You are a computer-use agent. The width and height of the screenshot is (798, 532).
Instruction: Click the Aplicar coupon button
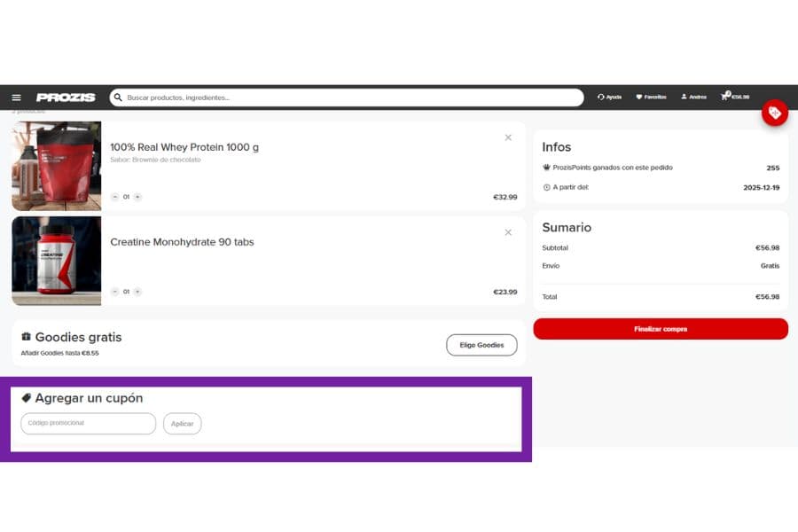point(182,423)
